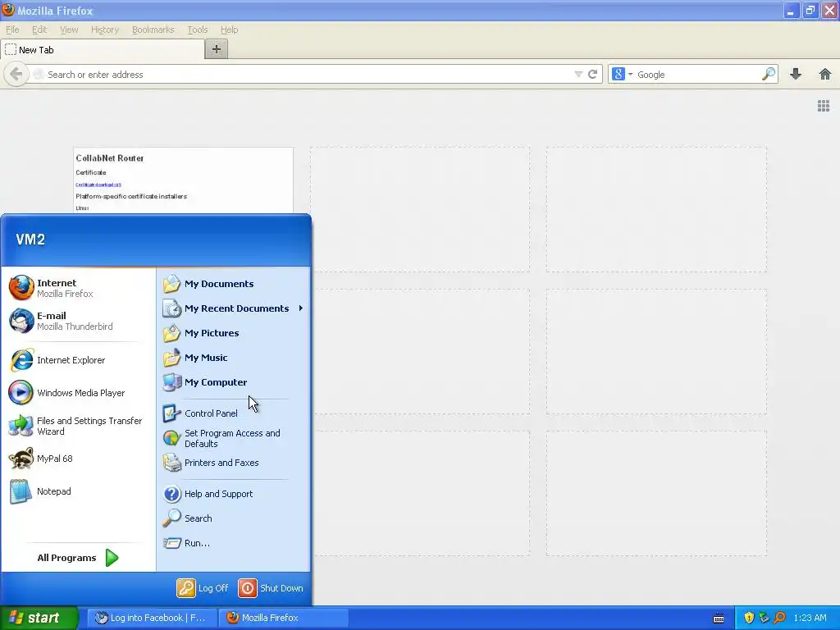Viewport: 840px width, 630px height.
Task: Expand My Recent Documents submenu
Action: coord(234,308)
